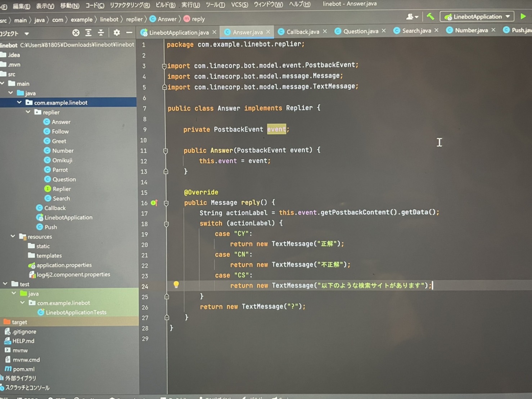This screenshot has height=399, width=532.
Task: Toggle fold marker on the import block
Action: pyautogui.click(x=164, y=66)
